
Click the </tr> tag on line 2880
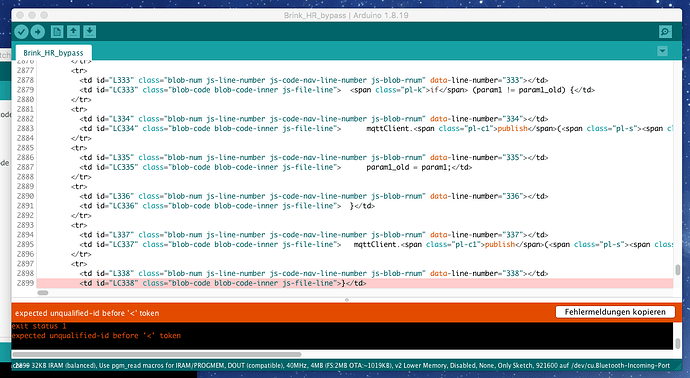coord(81,99)
